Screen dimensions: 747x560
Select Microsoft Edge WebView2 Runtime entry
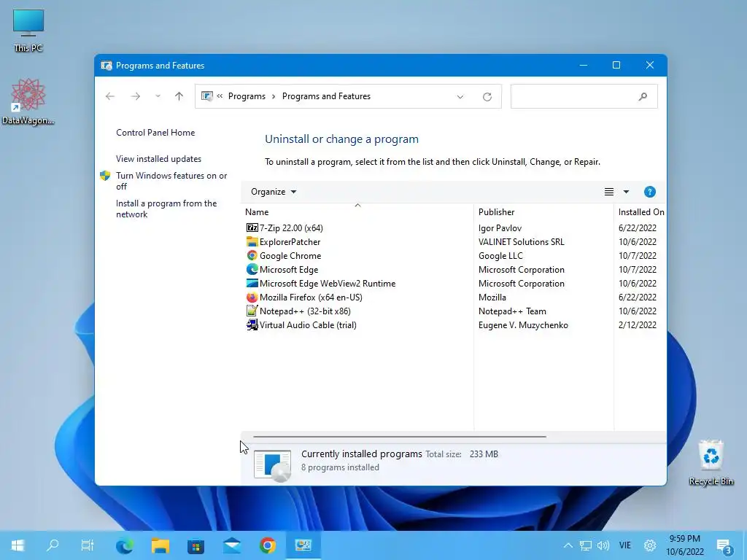(x=328, y=283)
